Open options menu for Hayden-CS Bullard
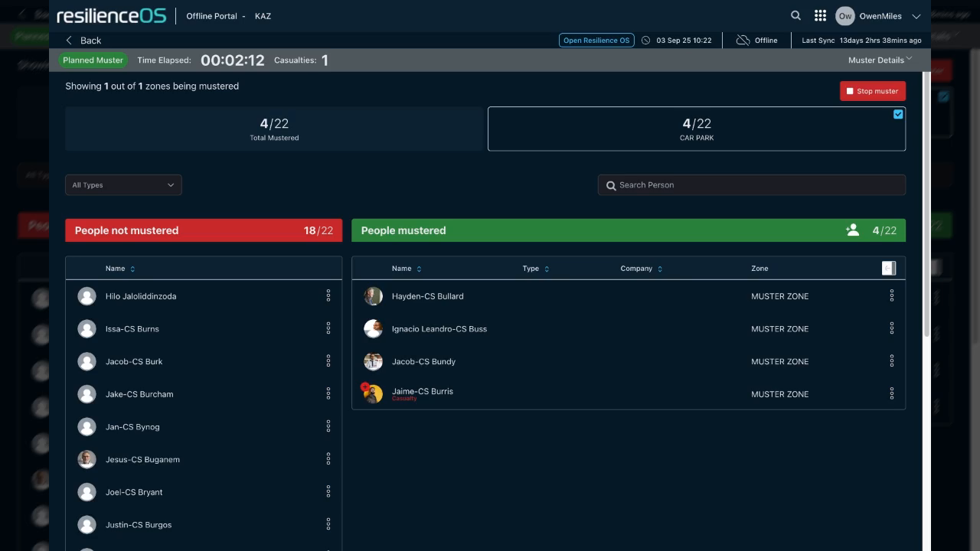The width and height of the screenshot is (980, 551). 892,295
